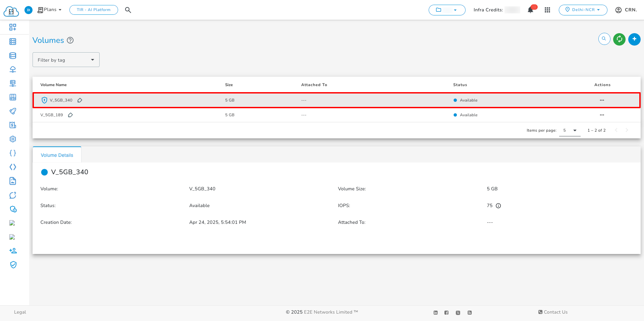Viewport: 644px width, 321px height.
Task: Open the Dashboard icon in the sidebar
Action: point(13,27)
